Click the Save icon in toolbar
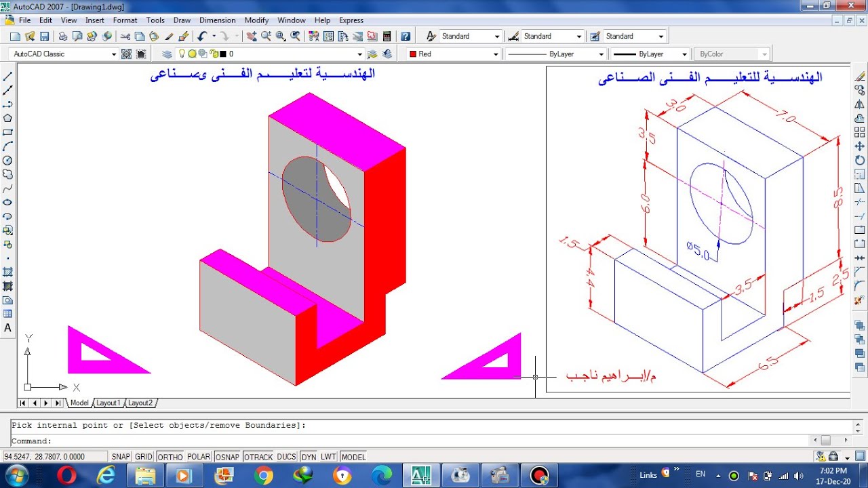Viewport: 868px width, 488px height. click(x=44, y=36)
